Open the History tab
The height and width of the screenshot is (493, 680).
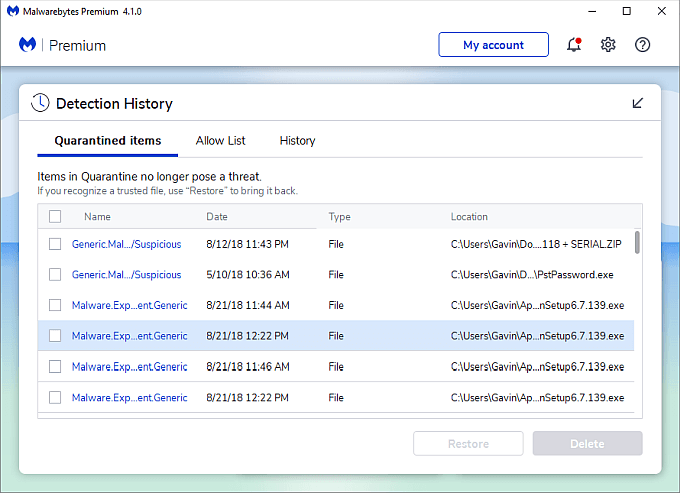pos(297,141)
